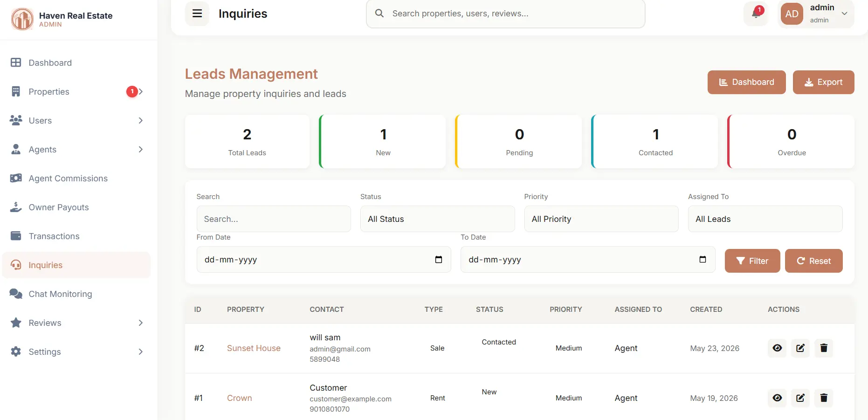Screen dimensions: 868x420
Task: Click the Contacted leads stat card
Action: (x=654, y=142)
